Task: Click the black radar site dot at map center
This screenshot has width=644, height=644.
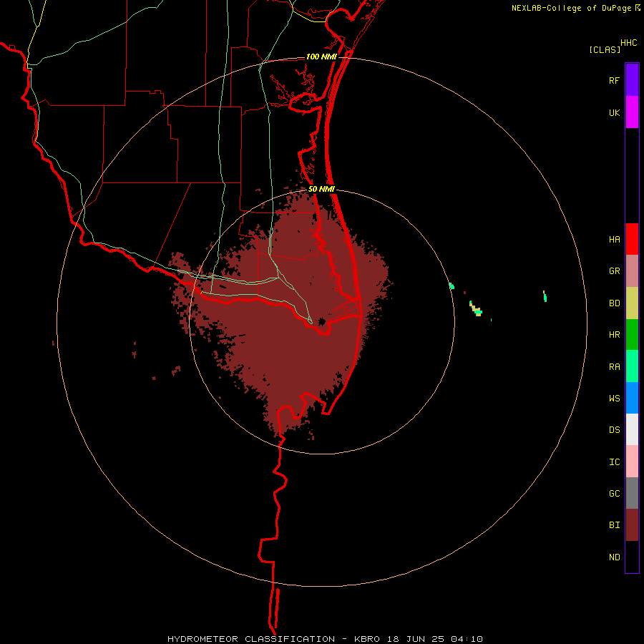Action: (321, 321)
